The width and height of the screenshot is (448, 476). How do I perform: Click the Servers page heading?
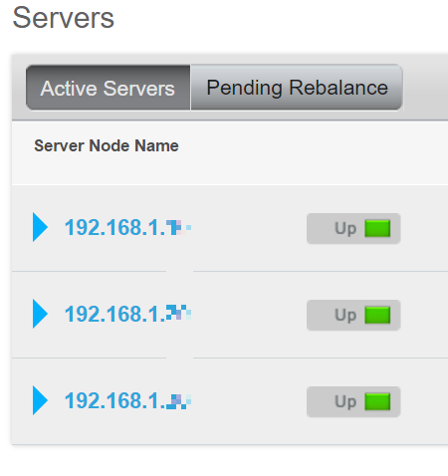click(x=64, y=18)
